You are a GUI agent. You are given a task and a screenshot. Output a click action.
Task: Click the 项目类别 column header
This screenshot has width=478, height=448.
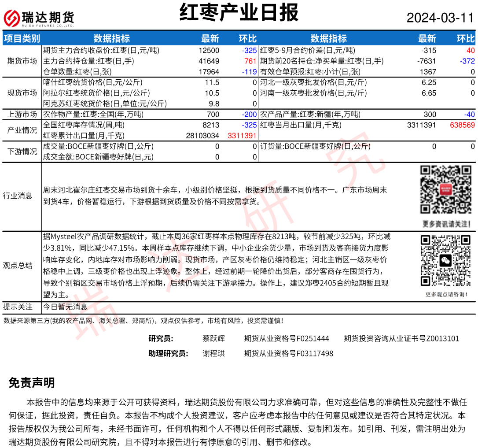pyautogui.click(x=22, y=38)
